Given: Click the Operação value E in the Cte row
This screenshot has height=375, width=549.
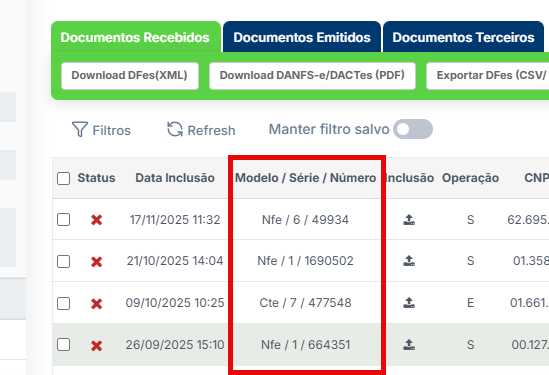Looking at the screenshot, I should (470, 303).
